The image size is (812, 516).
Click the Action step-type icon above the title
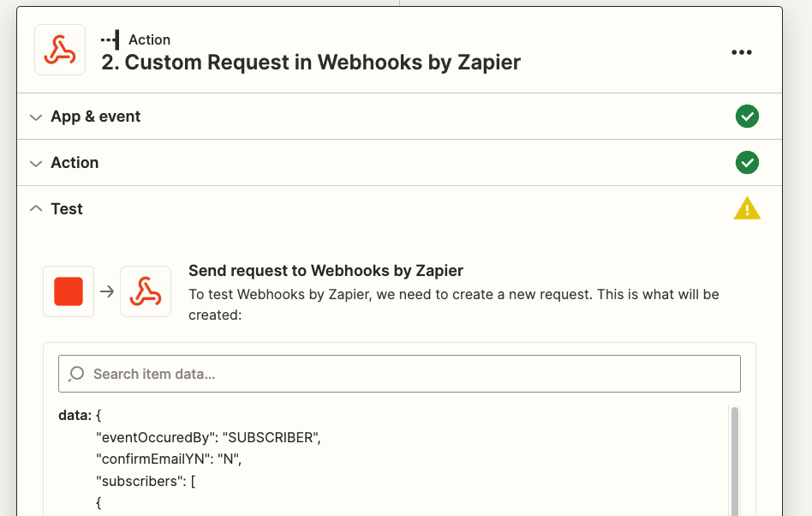coord(110,39)
